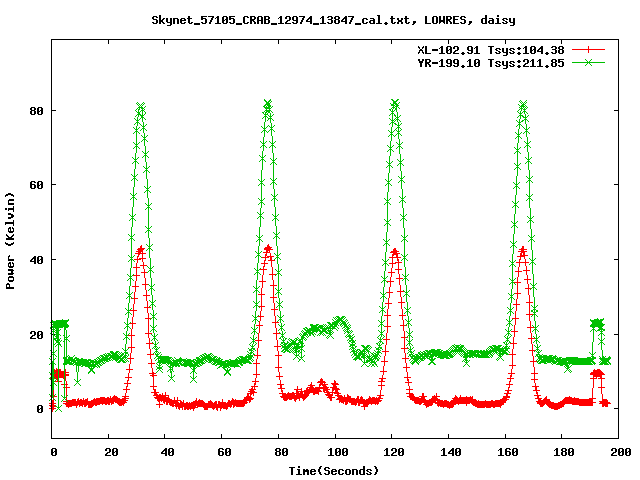The height and width of the screenshot is (480, 640).
Task: Click the red legend line sample
Action: 588,50
